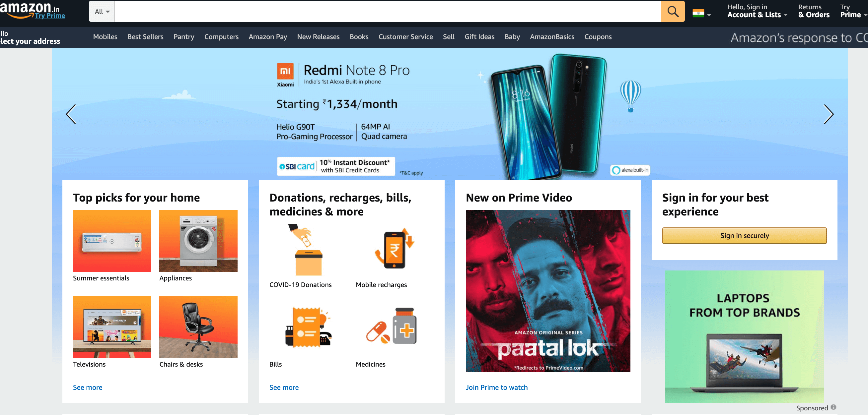Open the Sell nav item
This screenshot has width=868, height=415.
449,37
